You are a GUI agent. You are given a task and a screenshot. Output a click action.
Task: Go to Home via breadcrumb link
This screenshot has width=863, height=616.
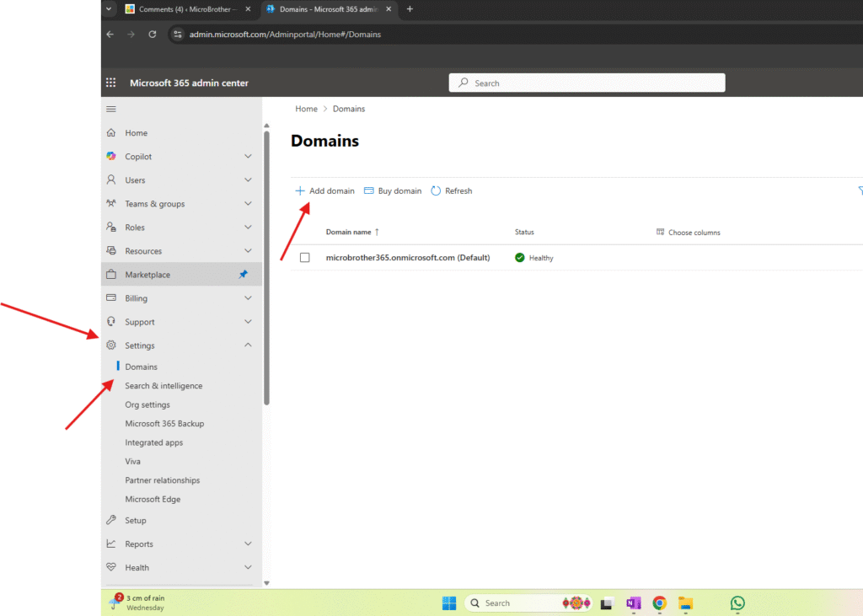(306, 109)
